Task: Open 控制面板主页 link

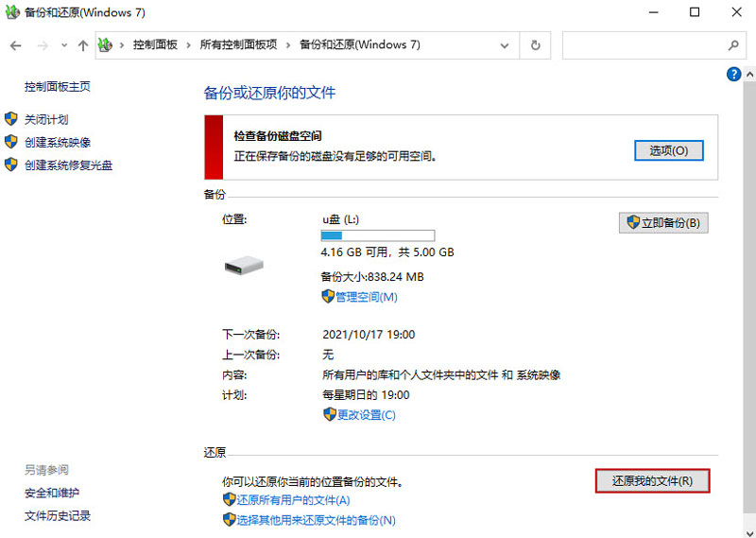Action: tap(58, 87)
